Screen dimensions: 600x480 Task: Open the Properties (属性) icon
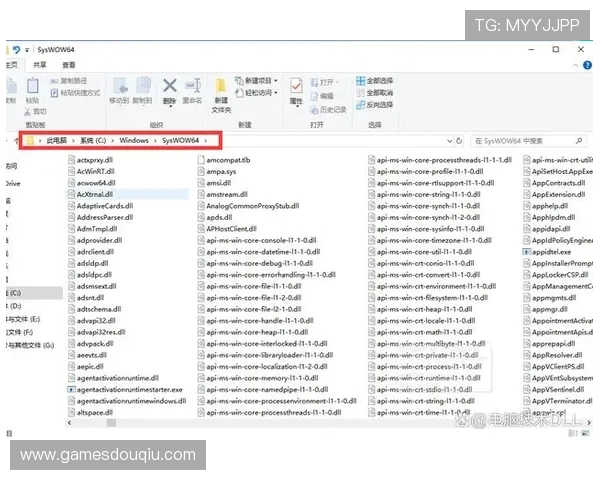coord(296,90)
